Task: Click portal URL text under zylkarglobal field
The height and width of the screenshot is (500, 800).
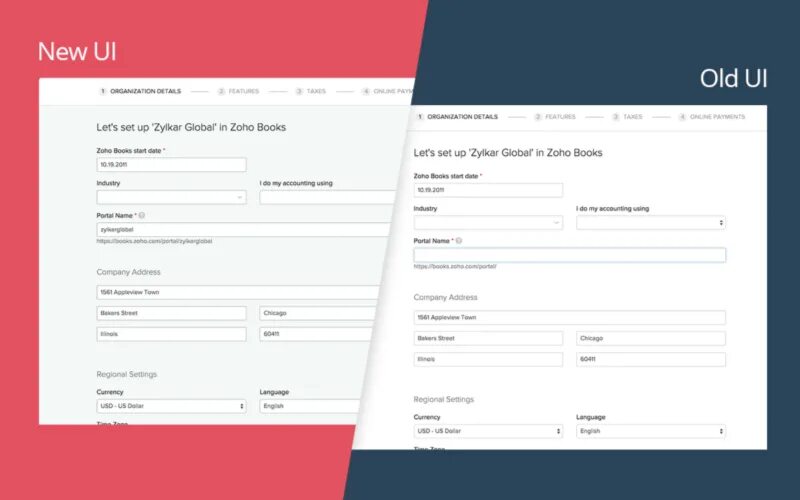Action: click(154, 241)
